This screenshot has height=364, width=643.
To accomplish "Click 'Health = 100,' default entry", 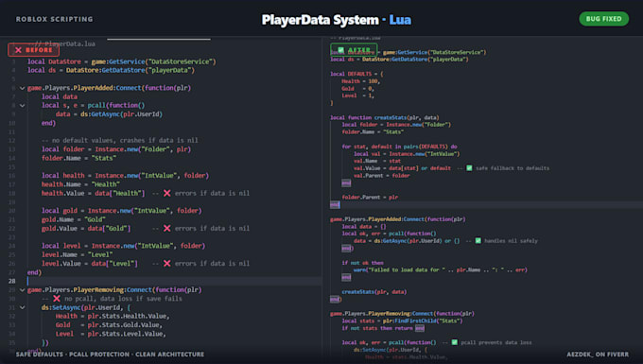I will point(361,81).
